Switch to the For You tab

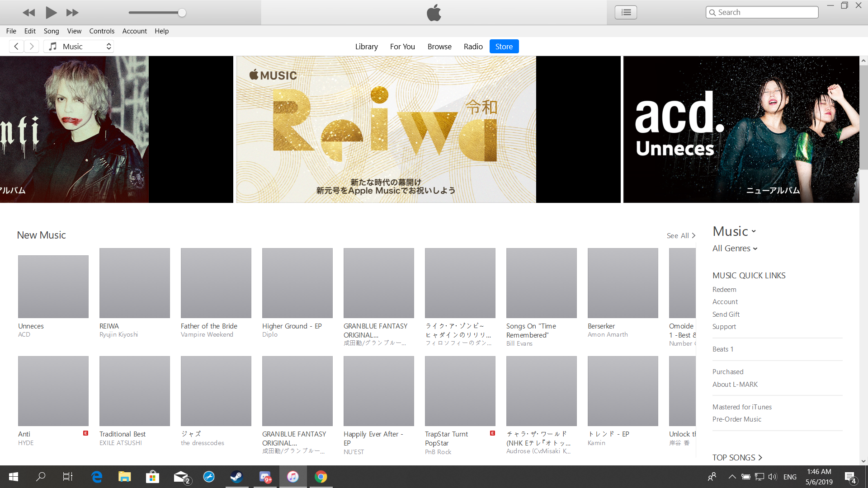(x=402, y=47)
